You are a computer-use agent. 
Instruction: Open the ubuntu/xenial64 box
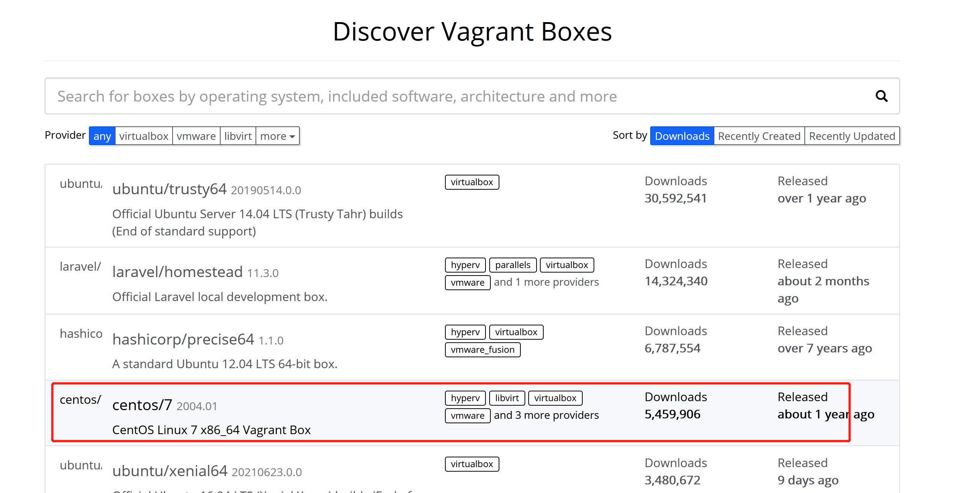(170, 471)
